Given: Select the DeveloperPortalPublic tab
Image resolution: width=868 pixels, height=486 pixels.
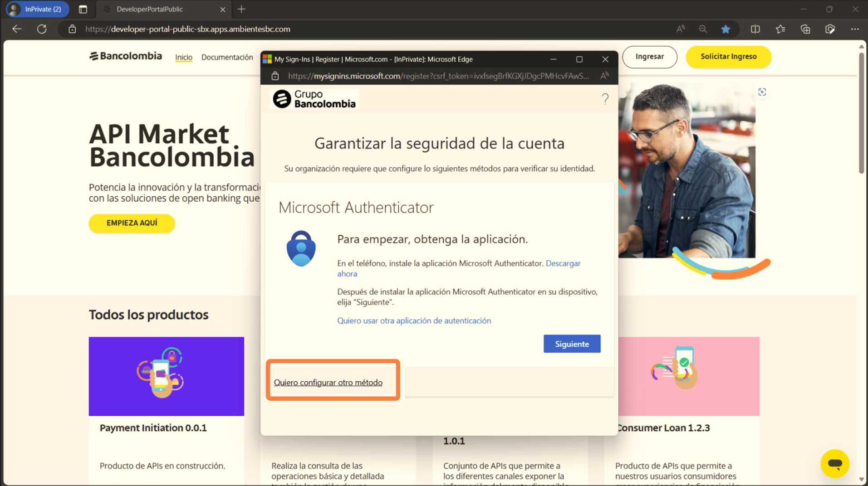Looking at the screenshot, I should (x=163, y=9).
